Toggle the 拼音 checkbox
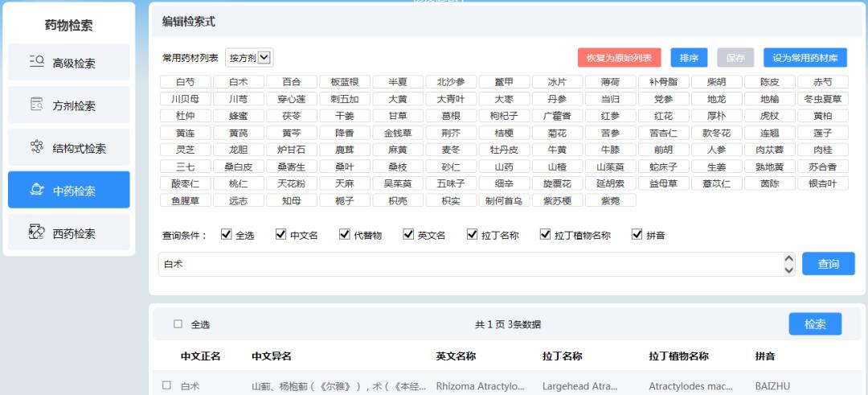This screenshot has width=868, height=395. coord(637,234)
